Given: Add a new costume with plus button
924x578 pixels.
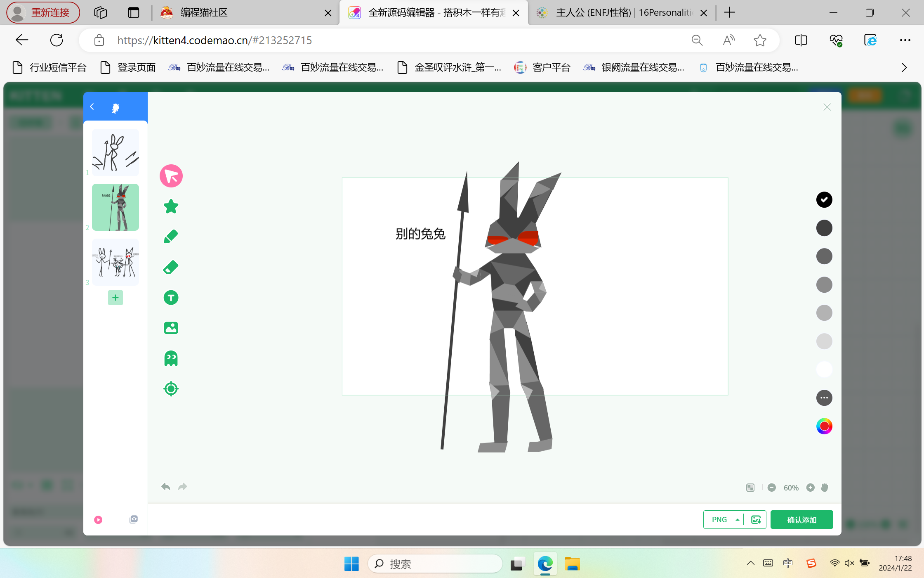Looking at the screenshot, I should (x=115, y=298).
